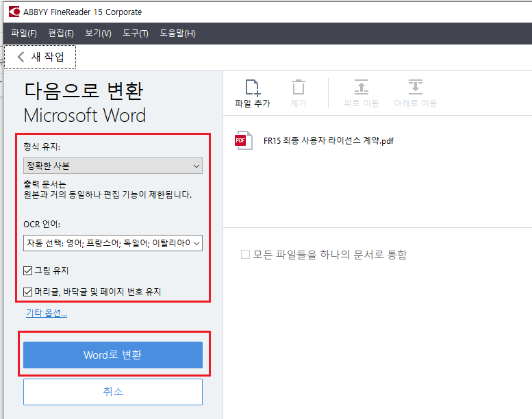Go back with the 새 작업 arrow button
The image size is (532, 419).
(x=40, y=57)
